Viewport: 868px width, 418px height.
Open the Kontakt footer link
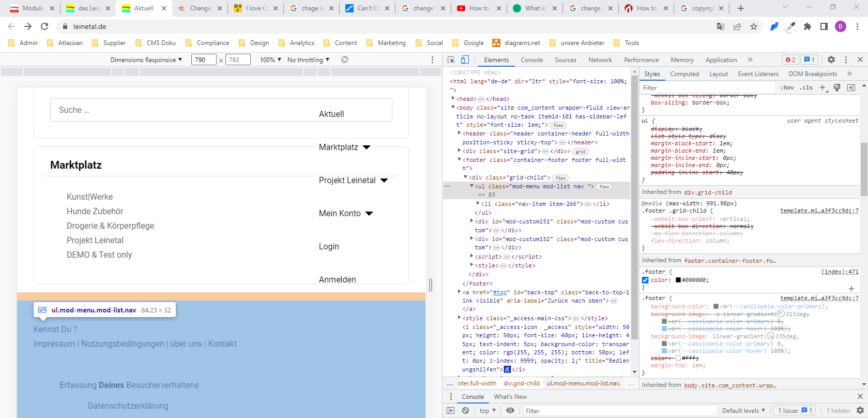click(222, 344)
